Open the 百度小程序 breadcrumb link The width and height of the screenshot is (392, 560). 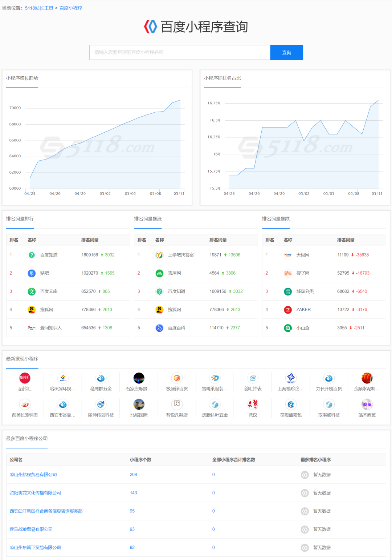coord(71,8)
